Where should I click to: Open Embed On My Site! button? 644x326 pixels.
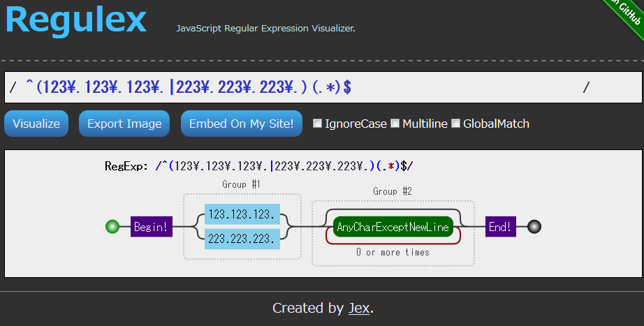tap(242, 124)
